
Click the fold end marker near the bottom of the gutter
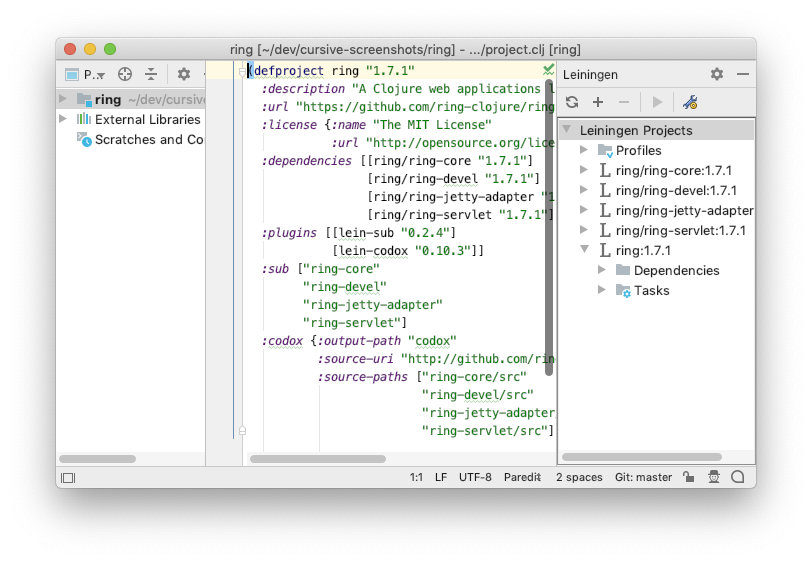242,430
